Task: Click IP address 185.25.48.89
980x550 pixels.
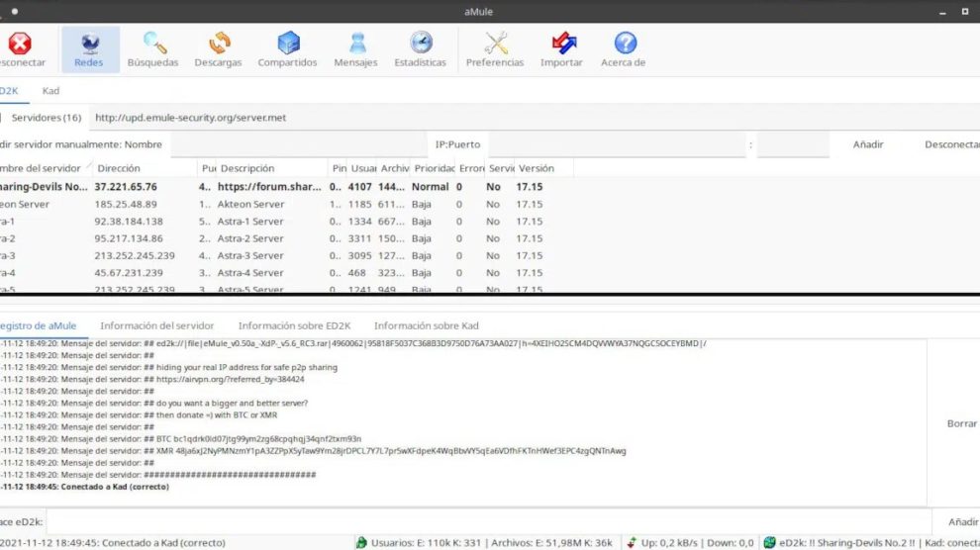Action: click(x=126, y=204)
